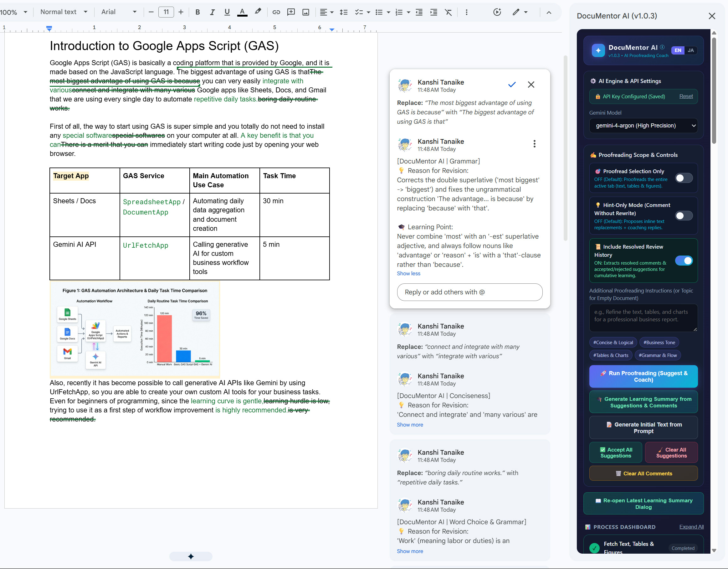This screenshot has width=728, height=569.
Task: Open editing mode pencil dropdown
Action: [x=520, y=12]
